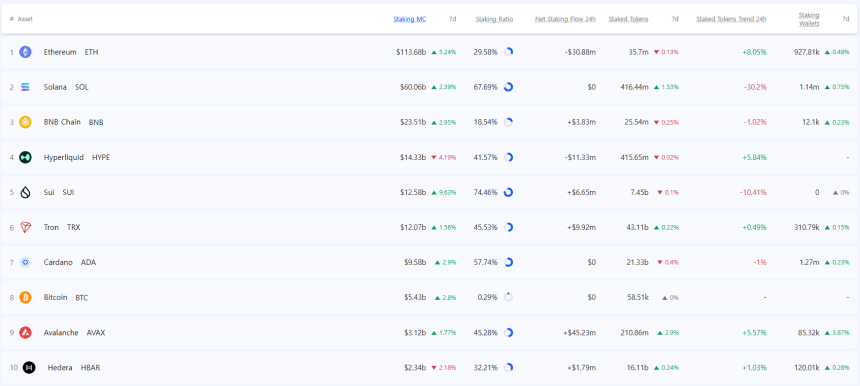The width and height of the screenshot is (860, 386).
Task: Click Hyperliquid's 4.19% staking MC 7d drop
Action: coord(444,157)
